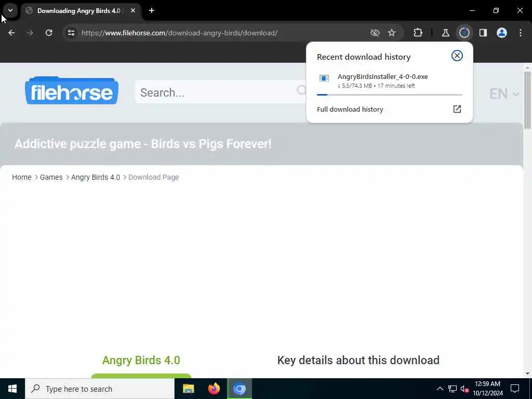Open the Extensions puzzle icon
This screenshot has height=399, width=532.
pyautogui.click(x=418, y=33)
